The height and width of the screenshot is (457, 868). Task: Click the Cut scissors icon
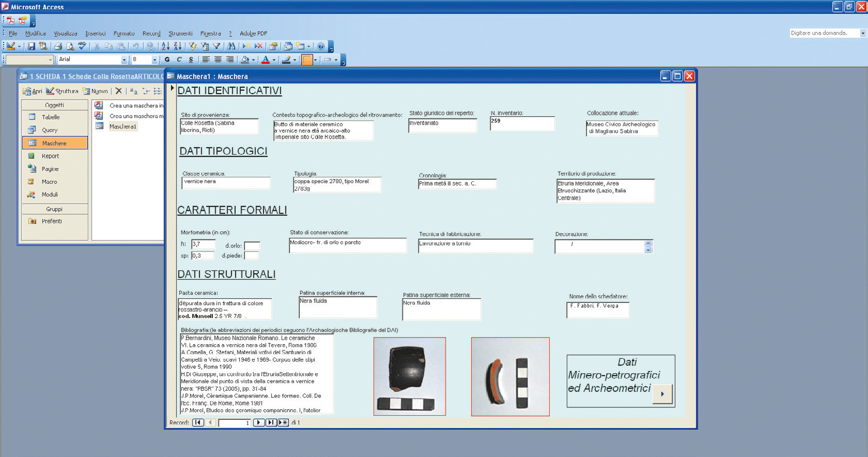pyautogui.click(x=96, y=46)
